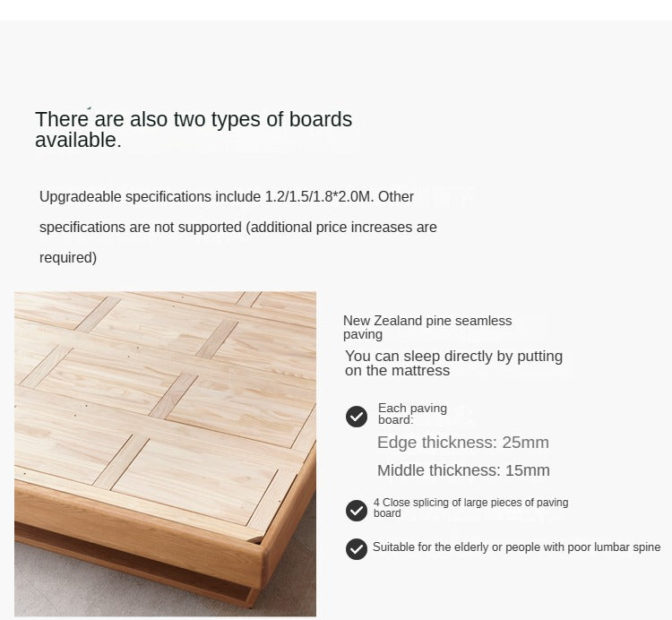Viewport: 672px width, 620px height.
Task: Click Suitable for the elderly description text
Action: (516, 547)
